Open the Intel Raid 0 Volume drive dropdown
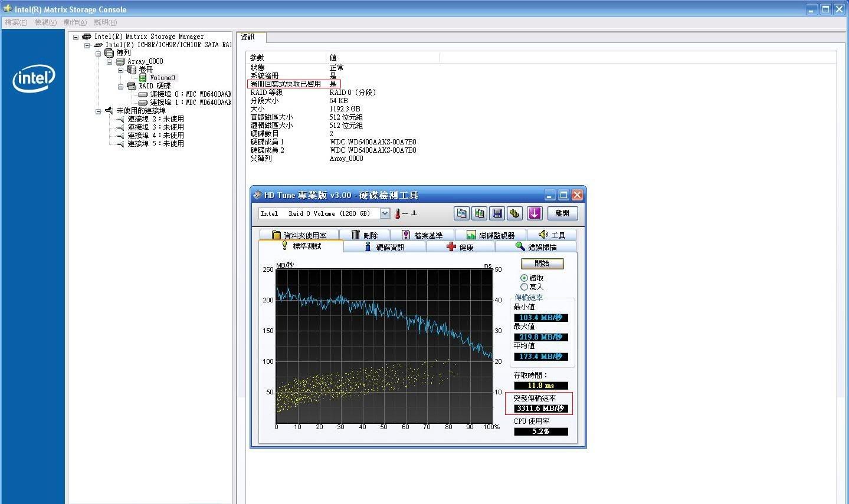Viewport: 849px width, 504px height. (385, 213)
